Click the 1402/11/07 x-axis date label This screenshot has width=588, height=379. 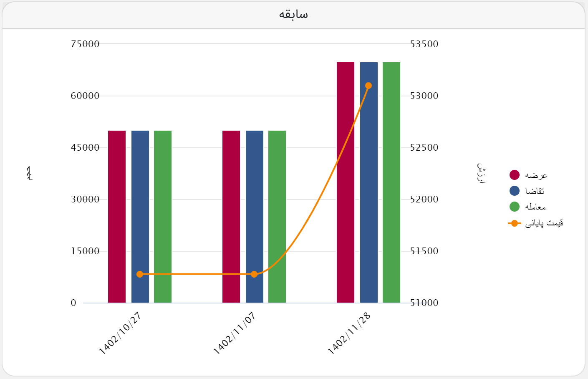pyautogui.click(x=234, y=334)
